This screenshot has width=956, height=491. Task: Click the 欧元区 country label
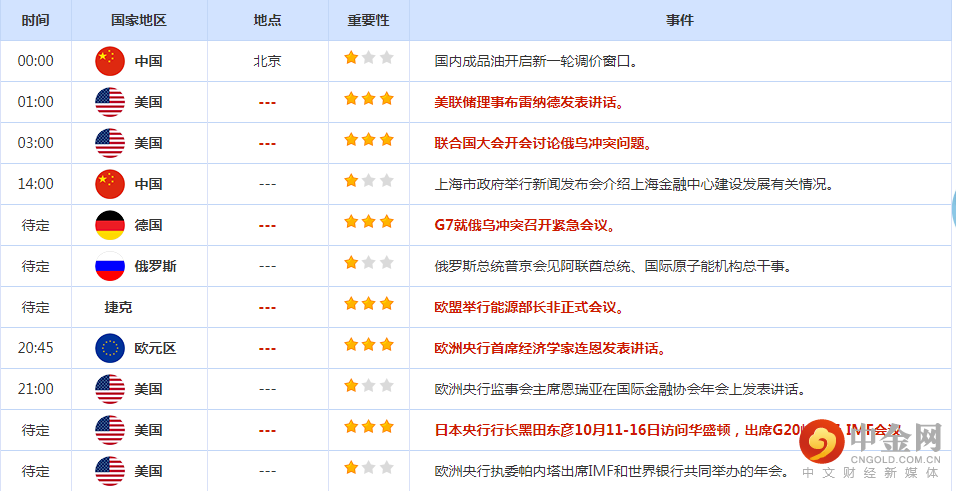155,348
